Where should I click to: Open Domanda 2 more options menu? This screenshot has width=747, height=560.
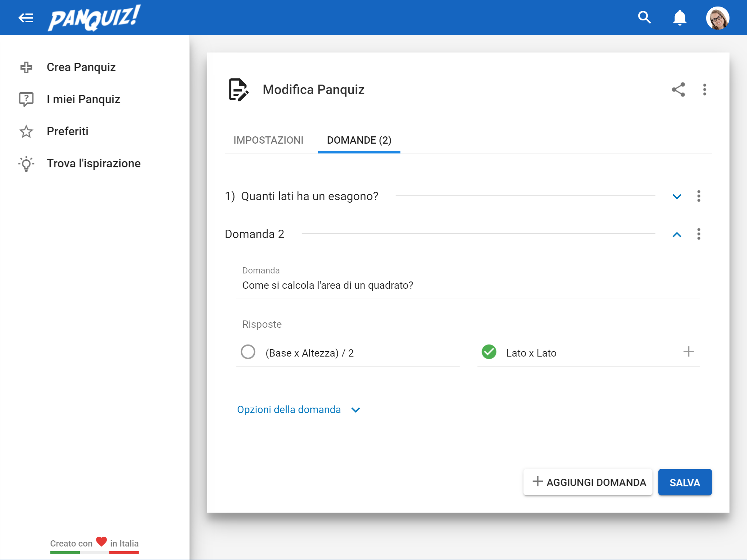(699, 234)
